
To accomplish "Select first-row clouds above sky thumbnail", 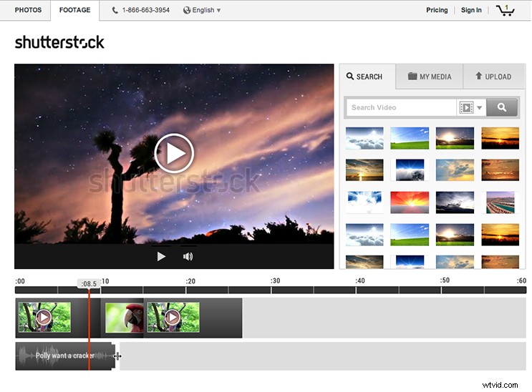I will pyautogui.click(x=364, y=138).
